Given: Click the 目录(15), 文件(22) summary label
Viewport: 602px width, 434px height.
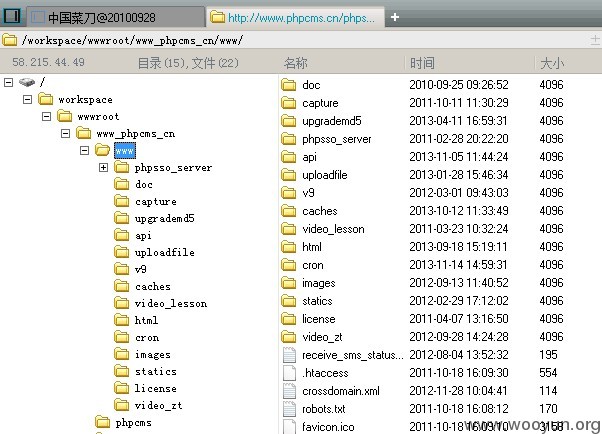Looking at the screenshot, I should pos(188,63).
